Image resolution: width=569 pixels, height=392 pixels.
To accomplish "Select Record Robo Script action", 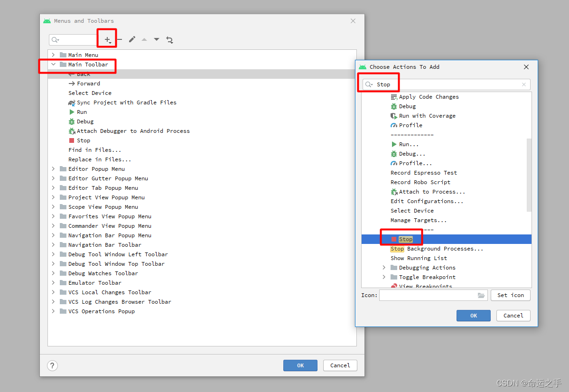I will (420, 182).
